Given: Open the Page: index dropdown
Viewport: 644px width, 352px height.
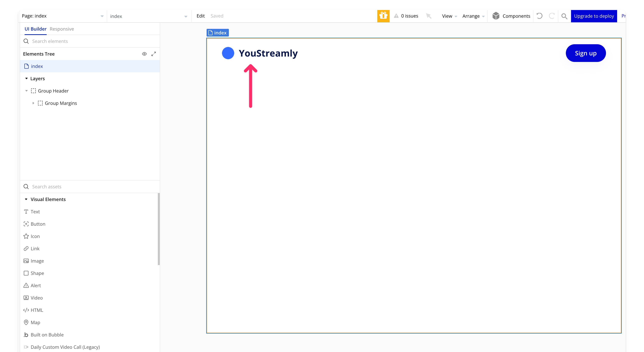Looking at the screenshot, I should [63, 16].
